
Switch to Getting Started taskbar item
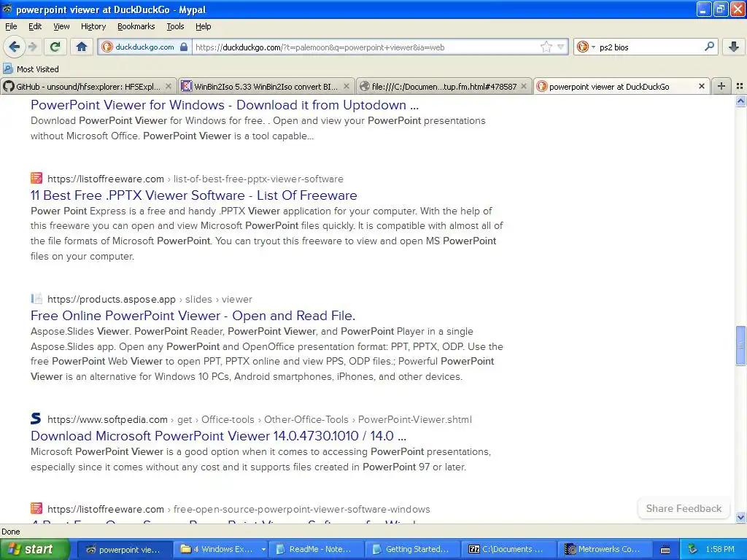point(413,549)
